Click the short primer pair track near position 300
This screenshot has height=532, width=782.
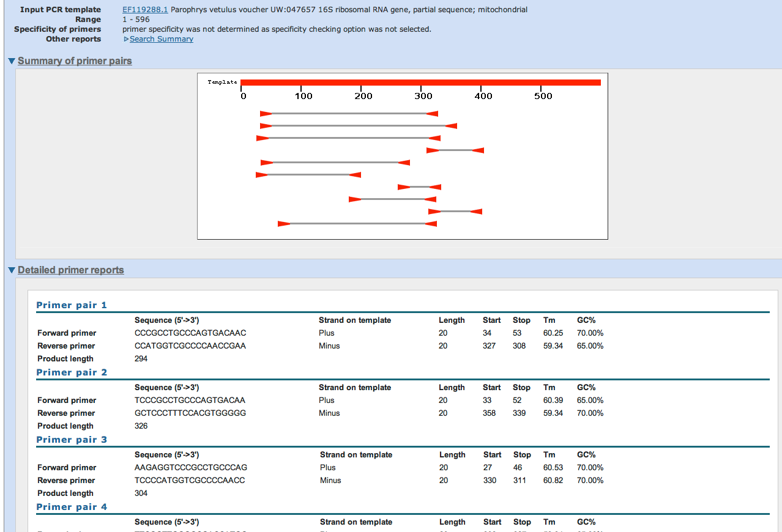point(418,187)
